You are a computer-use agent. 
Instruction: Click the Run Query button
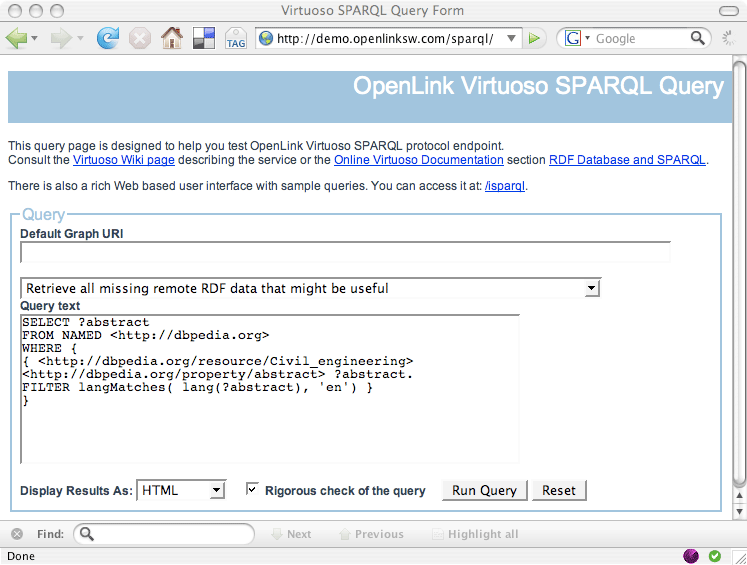click(484, 490)
